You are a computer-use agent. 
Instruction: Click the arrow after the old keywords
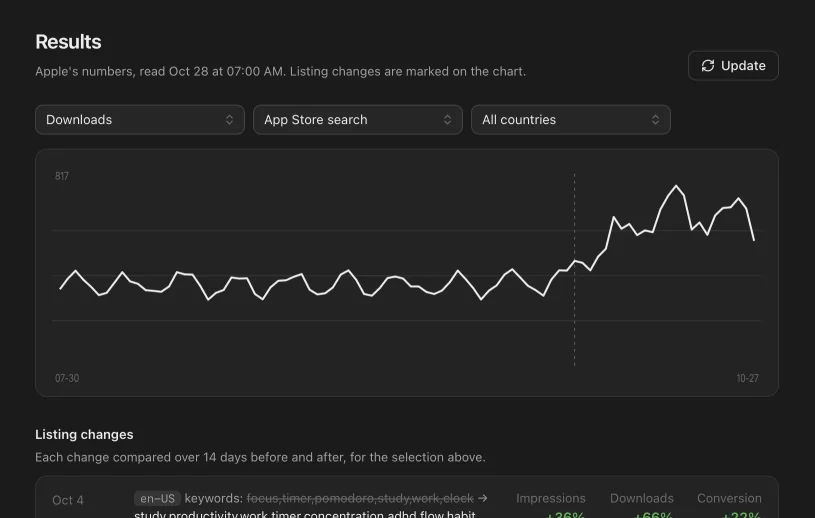(x=483, y=498)
